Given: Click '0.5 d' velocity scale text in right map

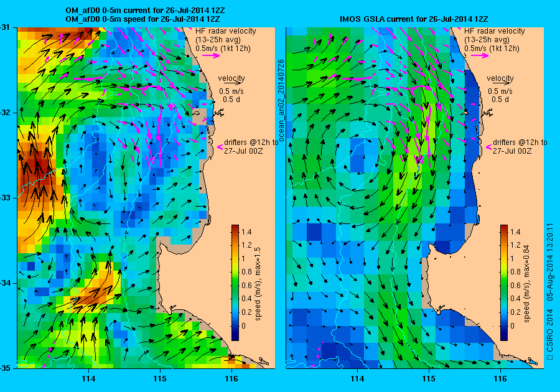Looking at the screenshot, I should (500, 100).
